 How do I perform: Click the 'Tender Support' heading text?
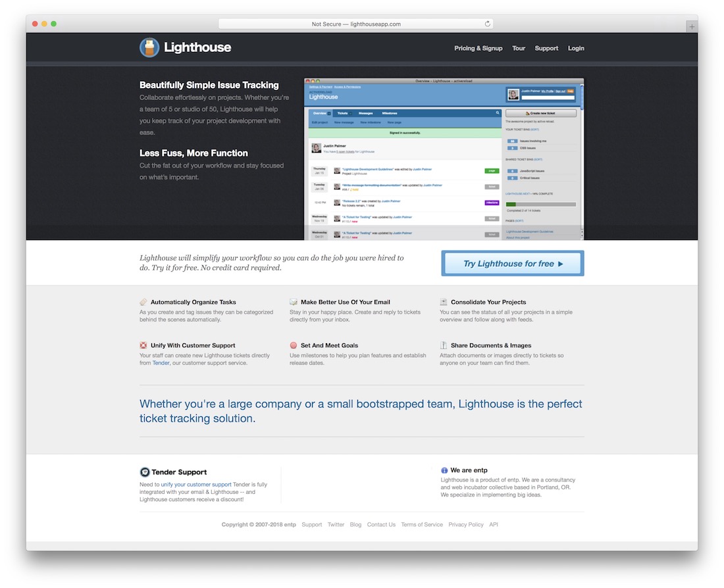tap(178, 472)
